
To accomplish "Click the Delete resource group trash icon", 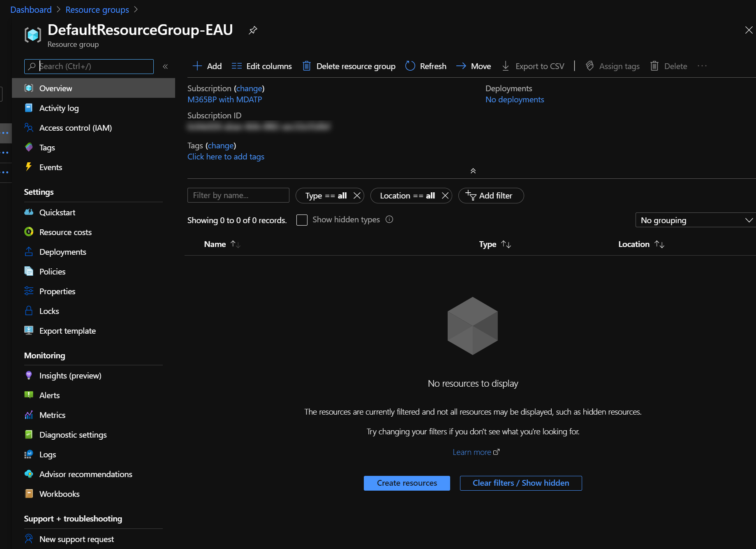I will point(306,66).
